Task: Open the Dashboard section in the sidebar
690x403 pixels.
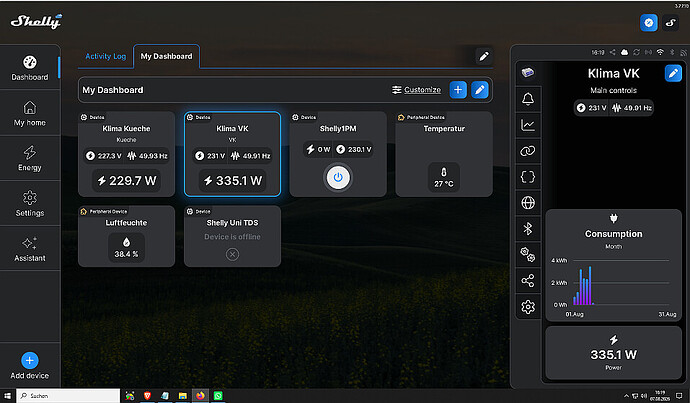Action: coord(29,68)
